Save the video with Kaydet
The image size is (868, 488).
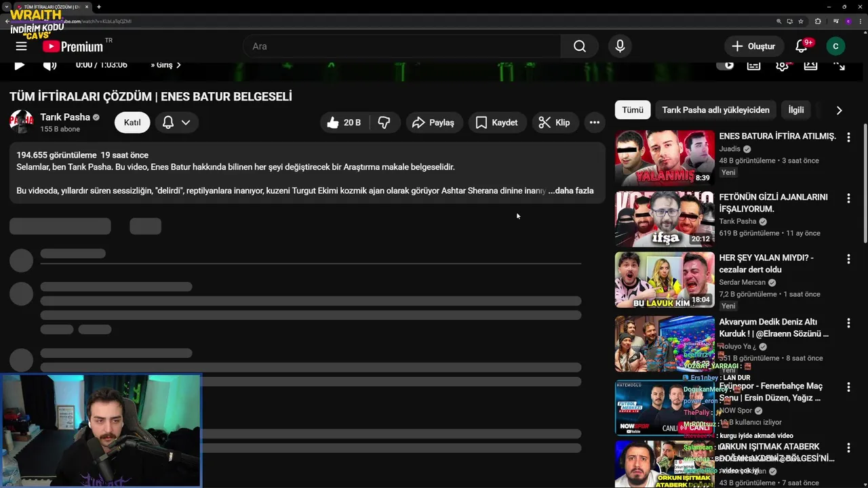(x=497, y=123)
